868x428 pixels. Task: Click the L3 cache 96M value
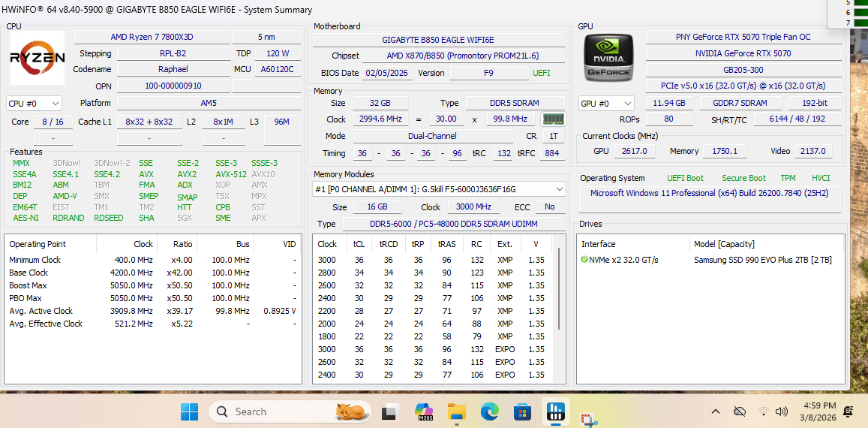click(x=282, y=122)
